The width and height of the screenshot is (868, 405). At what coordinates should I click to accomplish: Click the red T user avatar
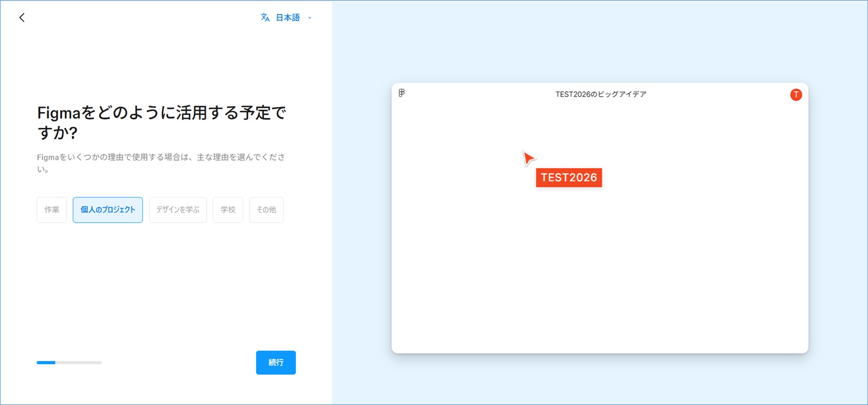796,94
